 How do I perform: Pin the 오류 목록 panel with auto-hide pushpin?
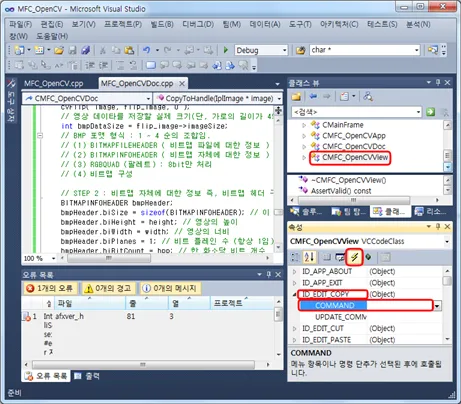point(269,274)
